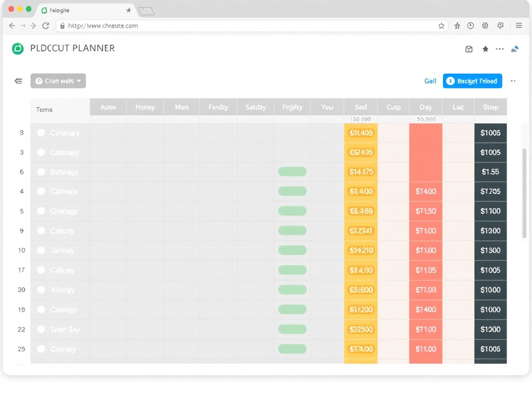
Task: Click the PLDCCUT PLANNER green logo
Action: tap(18, 48)
